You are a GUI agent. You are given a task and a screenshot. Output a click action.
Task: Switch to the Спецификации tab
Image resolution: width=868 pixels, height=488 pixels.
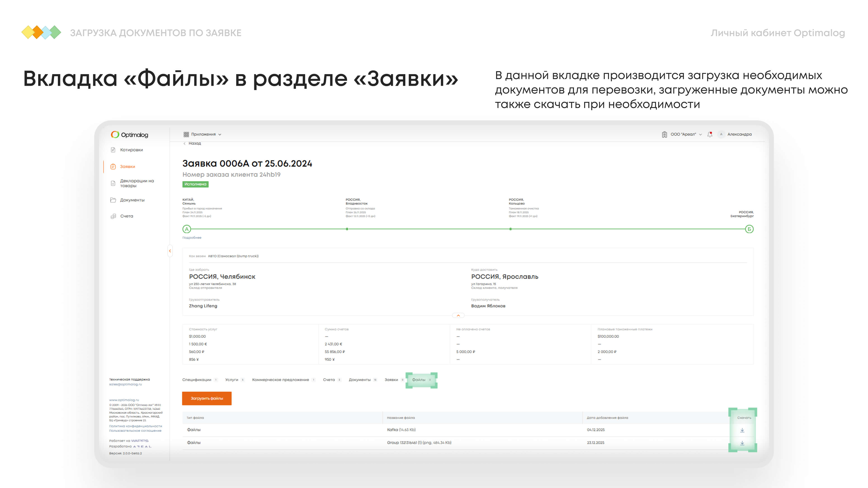[197, 380]
